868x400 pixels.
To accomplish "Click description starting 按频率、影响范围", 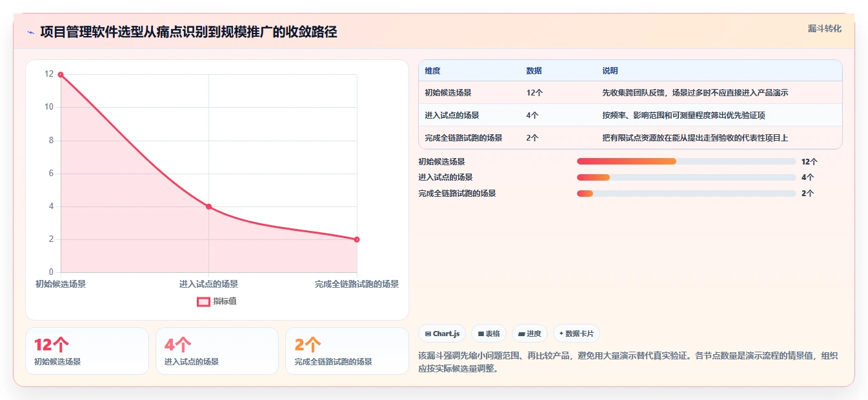I will 683,115.
